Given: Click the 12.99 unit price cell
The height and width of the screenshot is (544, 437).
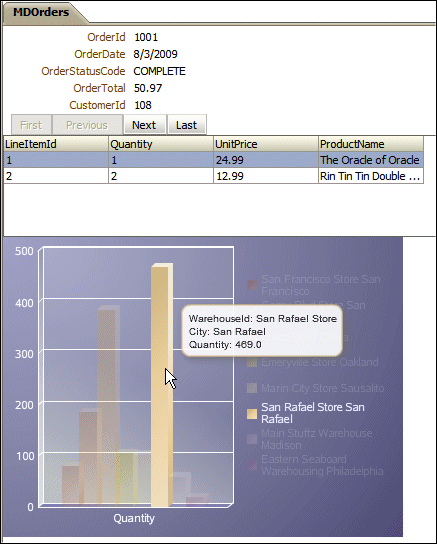Looking at the screenshot, I should [266, 176].
